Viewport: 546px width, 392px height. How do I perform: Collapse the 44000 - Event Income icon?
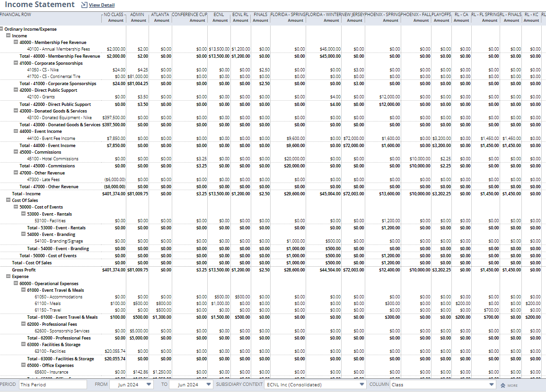pyautogui.click(x=16, y=131)
